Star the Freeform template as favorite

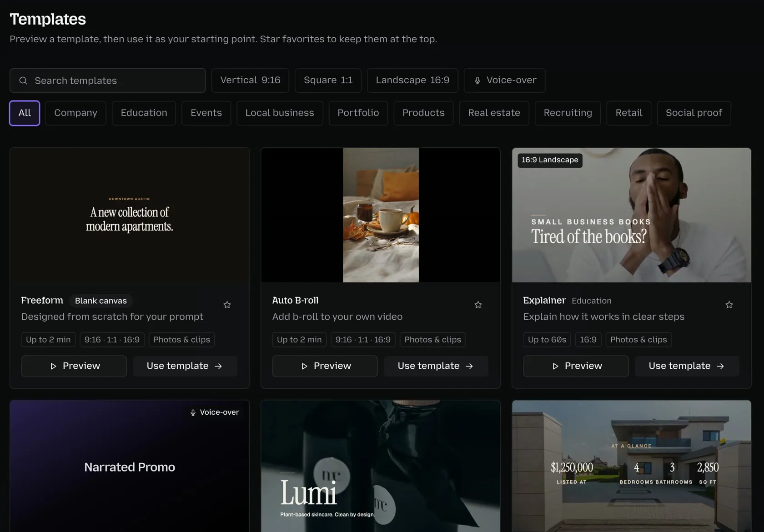pyautogui.click(x=227, y=305)
